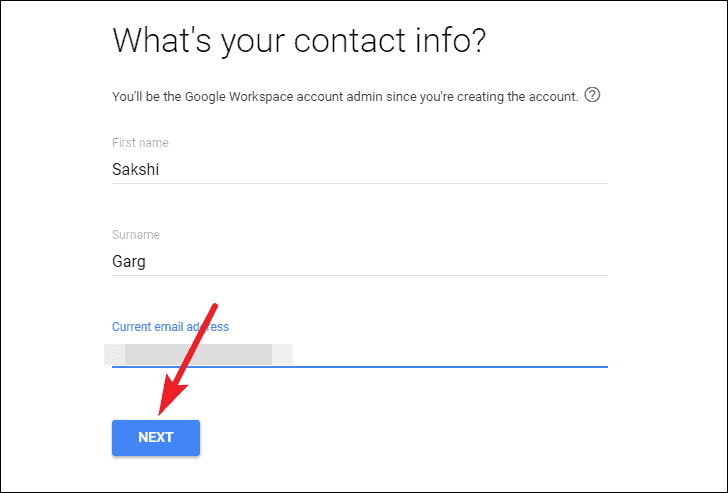Click the red arrow annotation head
Screen dimensions: 728x493
170,398
